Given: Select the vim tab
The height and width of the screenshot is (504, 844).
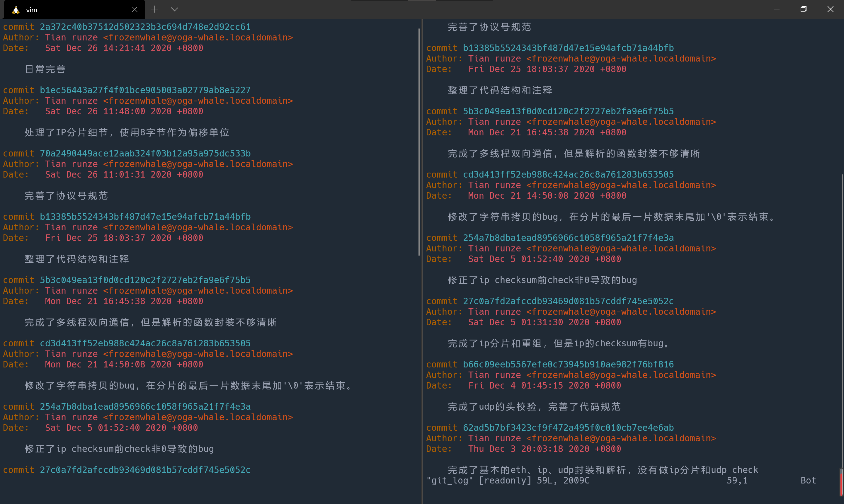Looking at the screenshot, I should pyautogui.click(x=74, y=9).
